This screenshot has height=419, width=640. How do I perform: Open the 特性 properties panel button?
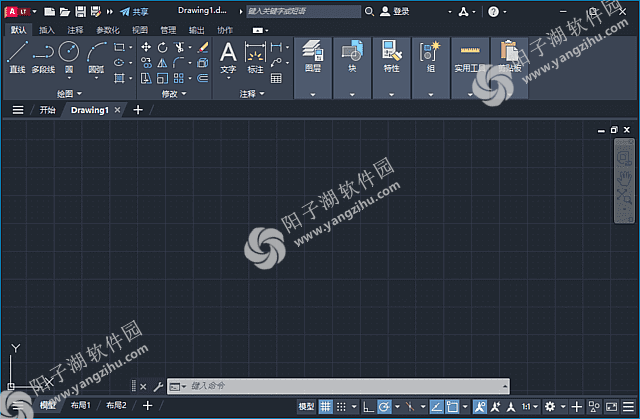(x=391, y=68)
